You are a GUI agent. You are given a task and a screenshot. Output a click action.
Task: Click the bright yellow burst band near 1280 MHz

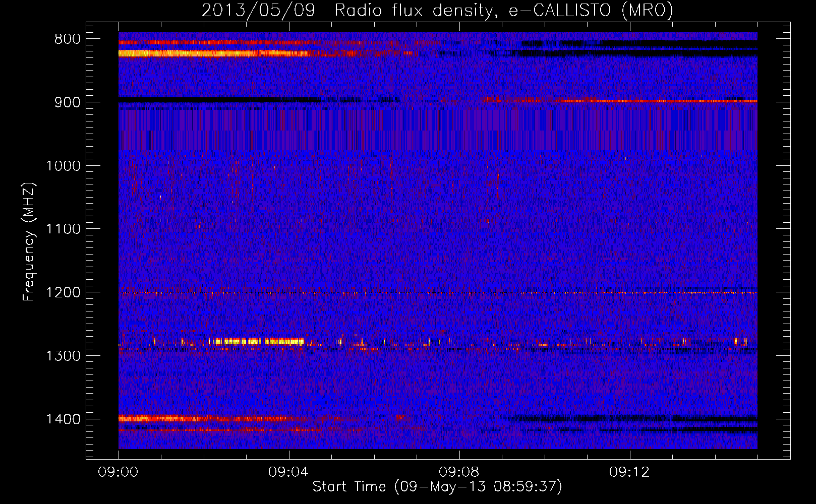coord(257,341)
